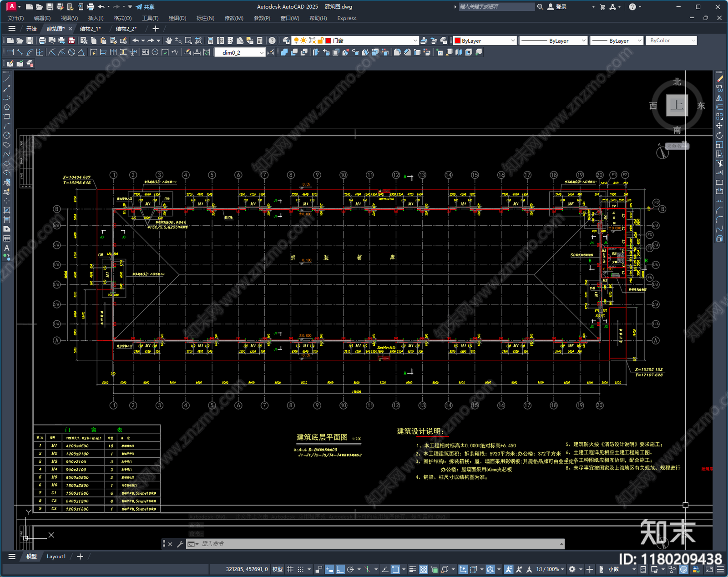Screen dimensions: 728x577
Task: Open the 绘图(D) Draw menu
Action: (177, 18)
